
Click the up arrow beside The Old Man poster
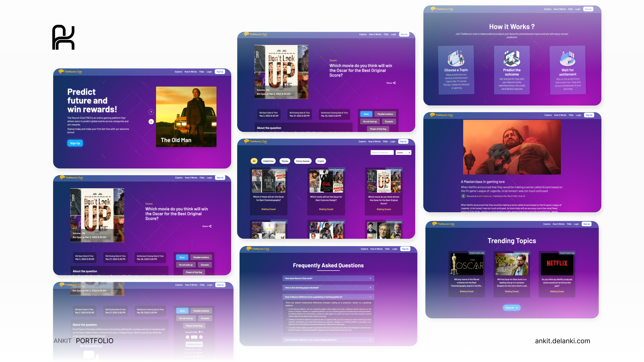[151, 112]
